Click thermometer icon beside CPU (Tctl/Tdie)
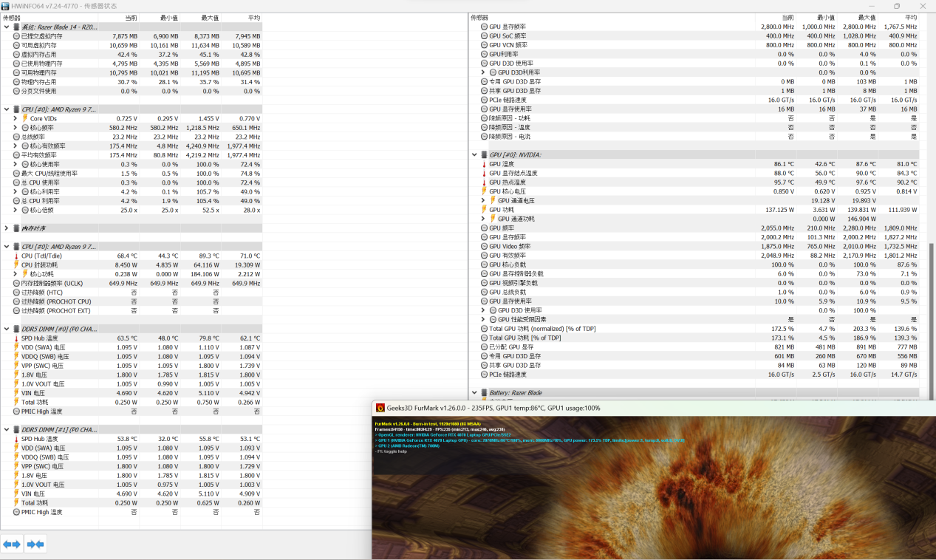 coord(16,256)
